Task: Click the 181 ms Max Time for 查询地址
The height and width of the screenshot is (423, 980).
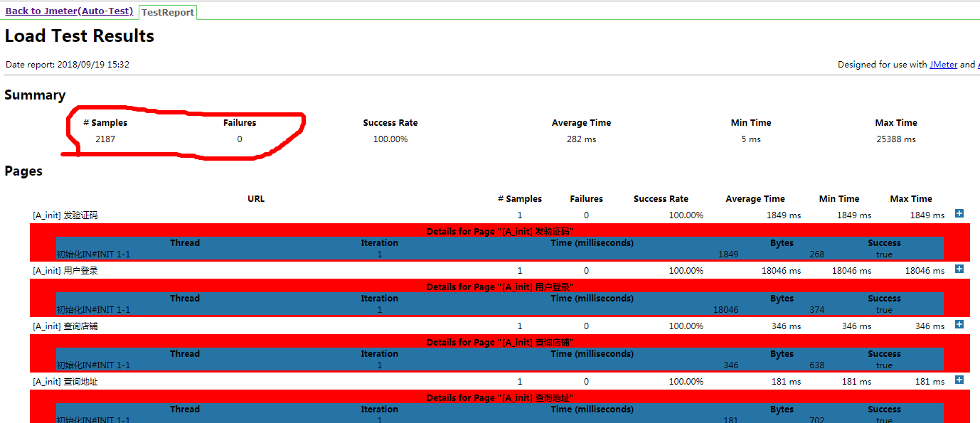Action: coord(930,382)
